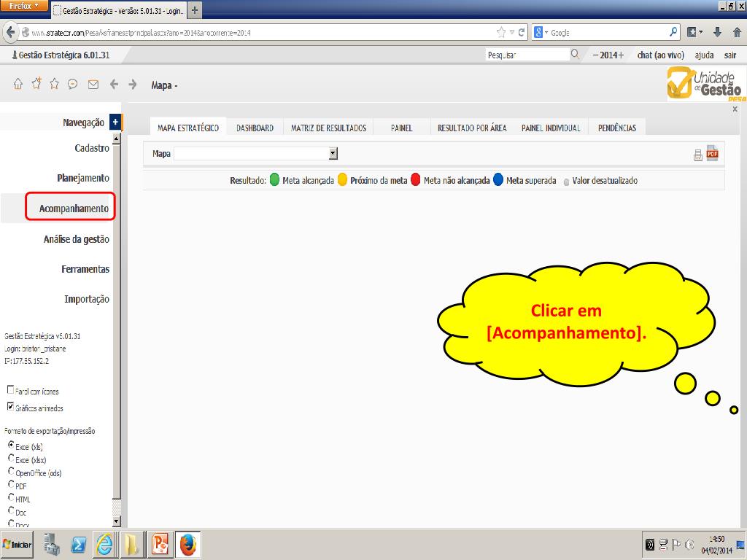Open the comments speech bubble icon

(x=72, y=85)
